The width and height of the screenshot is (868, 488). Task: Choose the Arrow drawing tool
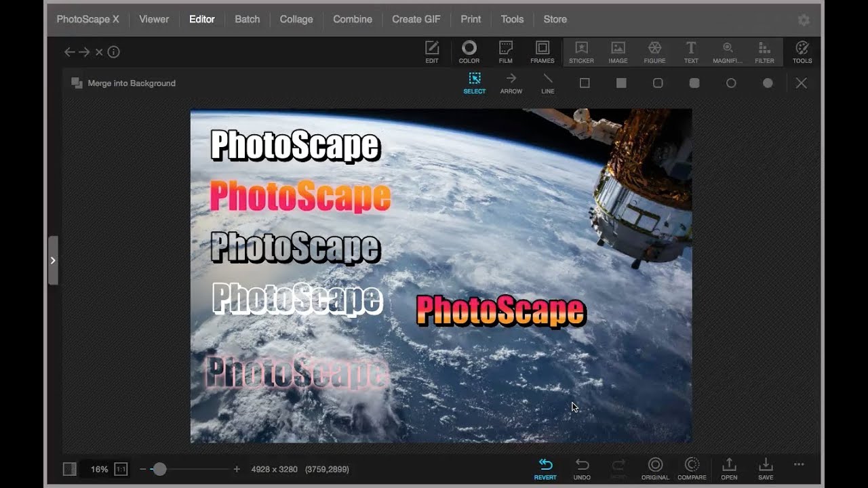pyautogui.click(x=511, y=83)
